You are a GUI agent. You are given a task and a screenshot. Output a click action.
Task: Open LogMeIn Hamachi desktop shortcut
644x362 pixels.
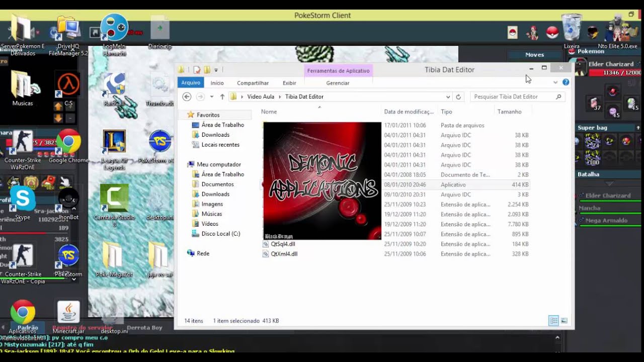coord(114,34)
